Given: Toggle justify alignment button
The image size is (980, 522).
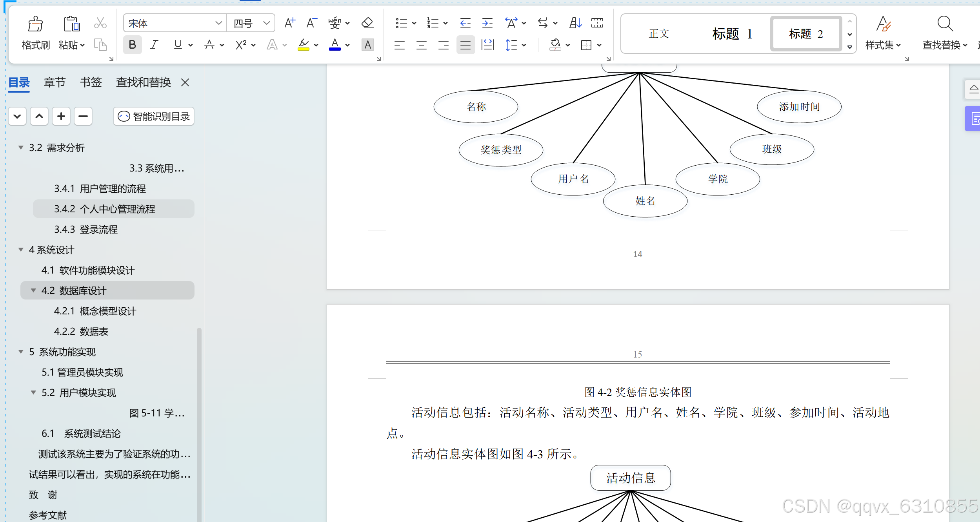Looking at the screenshot, I should (x=465, y=45).
